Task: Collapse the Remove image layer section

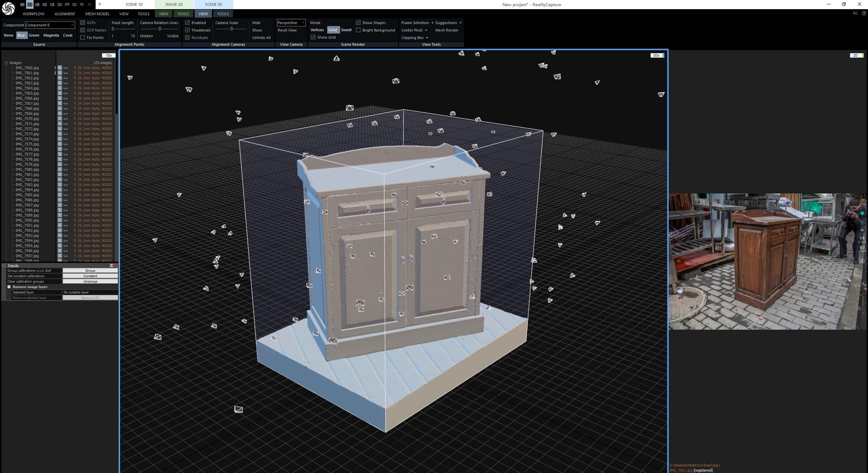Action: (9, 287)
